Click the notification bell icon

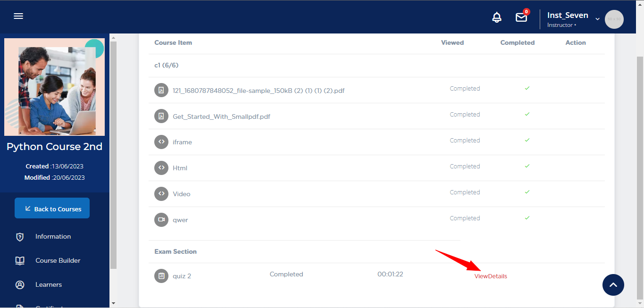(x=497, y=17)
